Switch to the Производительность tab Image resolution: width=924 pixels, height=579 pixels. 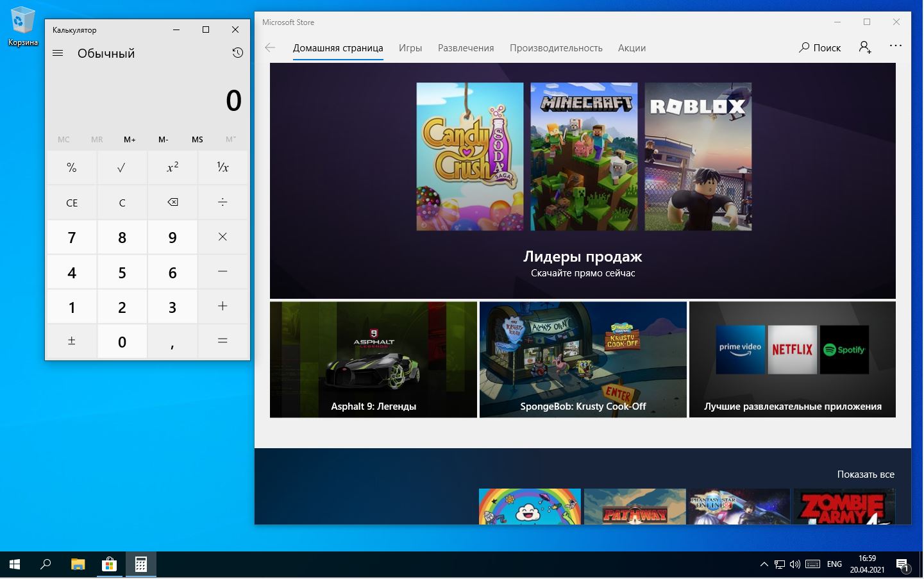pyautogui.click(x=556, y=47)
